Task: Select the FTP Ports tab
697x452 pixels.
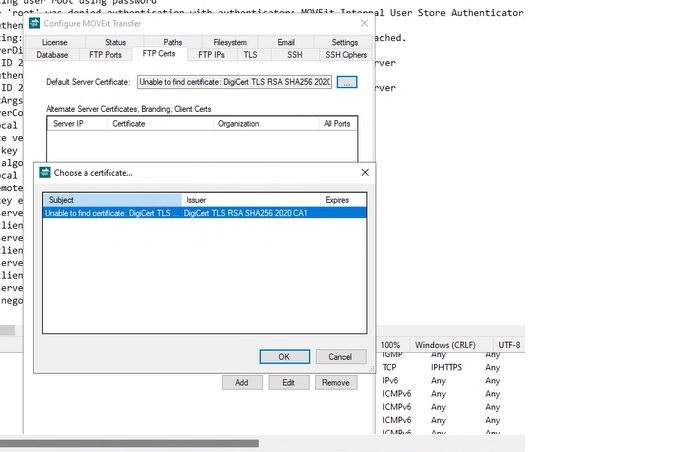Action: click(105, 55)
